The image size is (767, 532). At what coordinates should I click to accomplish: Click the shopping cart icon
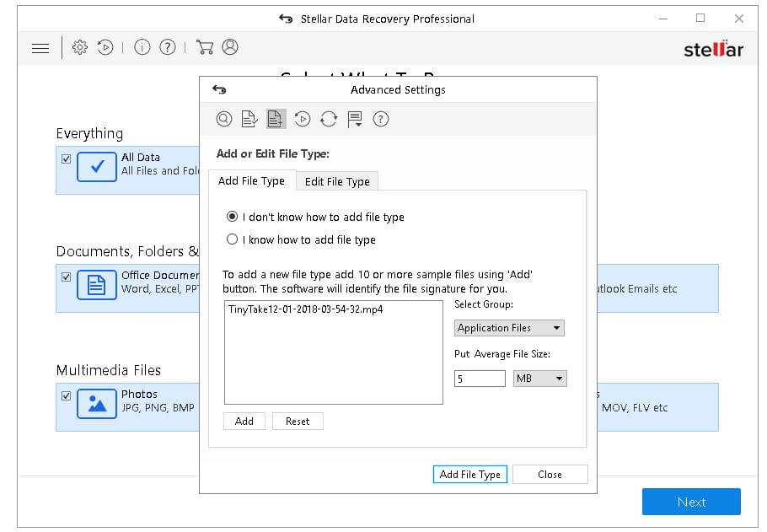coord(205,47)
